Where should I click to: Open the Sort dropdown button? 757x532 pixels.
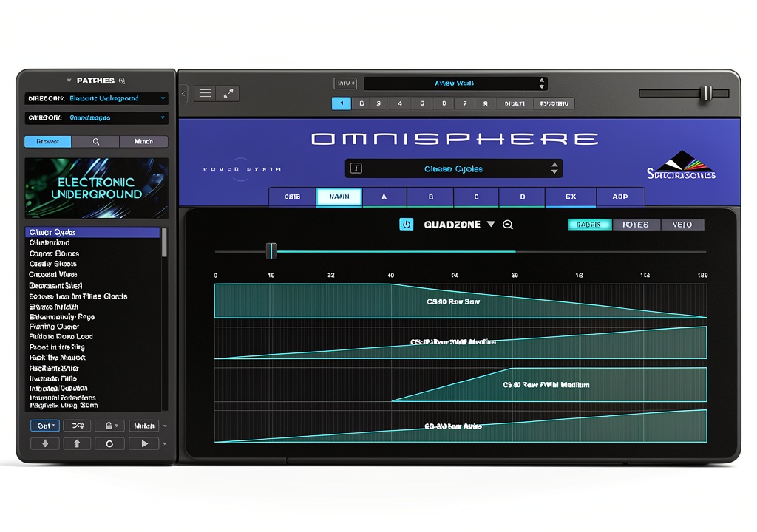pyautogui.click(x=45, y=426)
